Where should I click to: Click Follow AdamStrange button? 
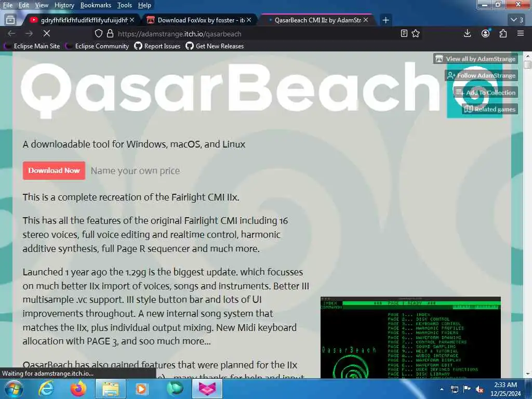(x=482, y=75)
